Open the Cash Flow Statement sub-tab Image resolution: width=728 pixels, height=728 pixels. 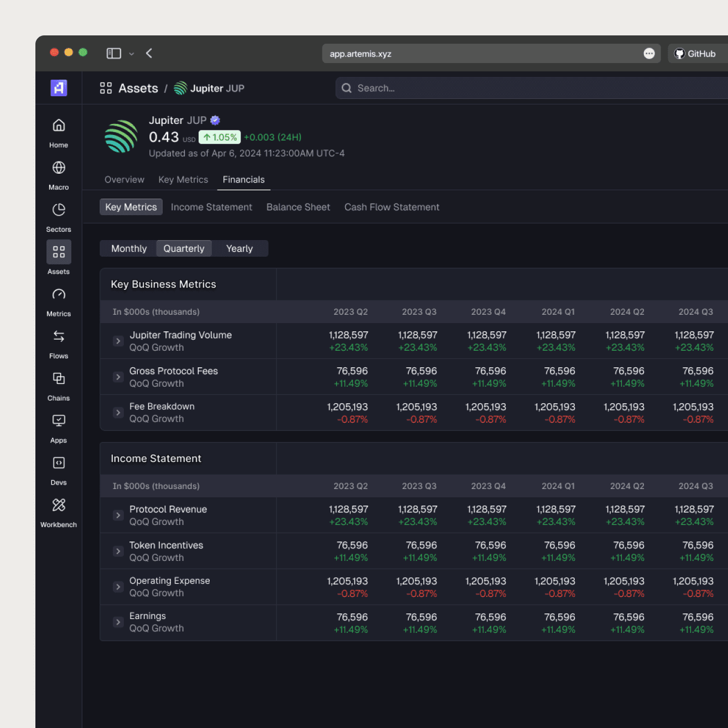coord(392,207)
